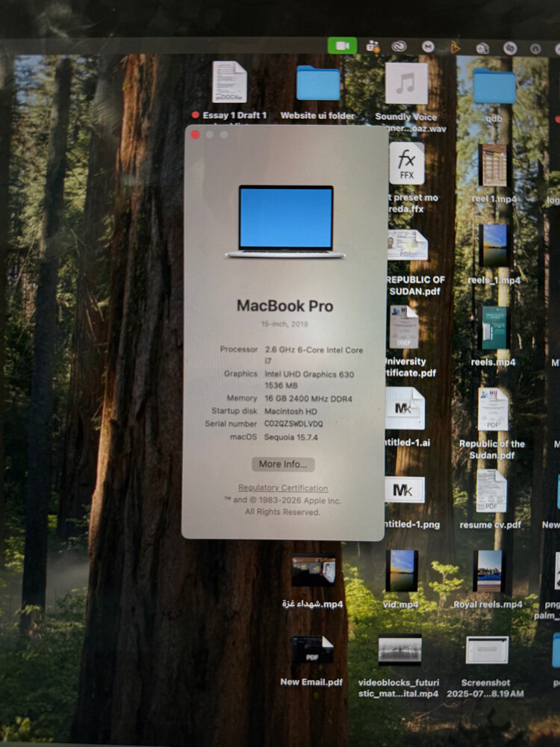Screen dimensions: 560x747
Task: Click the 15-inch, 2019 model text
Action: pos(284,324)
